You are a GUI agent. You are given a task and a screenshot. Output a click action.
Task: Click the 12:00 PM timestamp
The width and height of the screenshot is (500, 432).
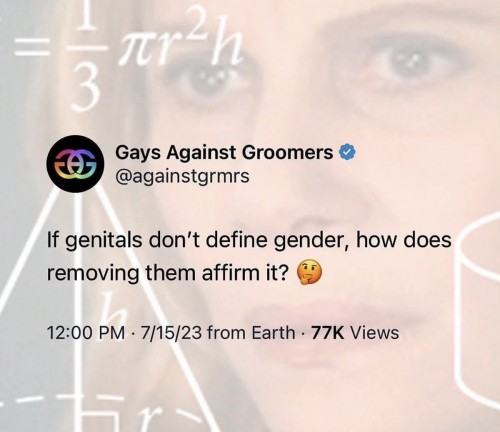click(87, 333)
